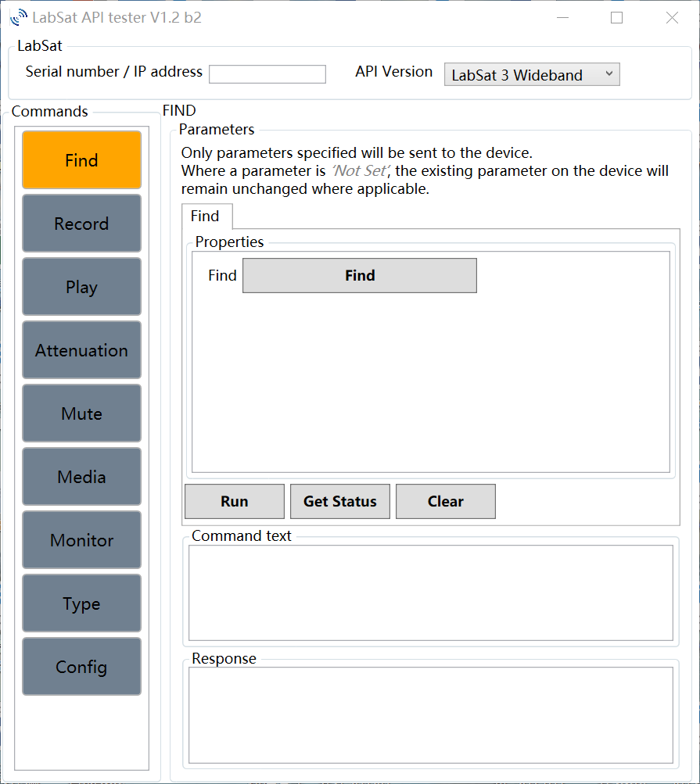Click the 'API Version' label
The height and width of the screenshot is (784, 700).
pos(393,71)
